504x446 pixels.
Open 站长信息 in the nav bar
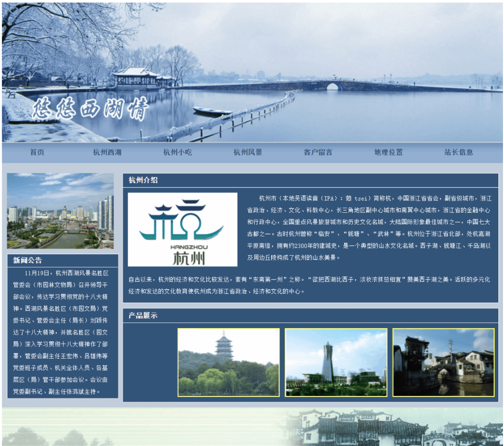coord(459,152)
